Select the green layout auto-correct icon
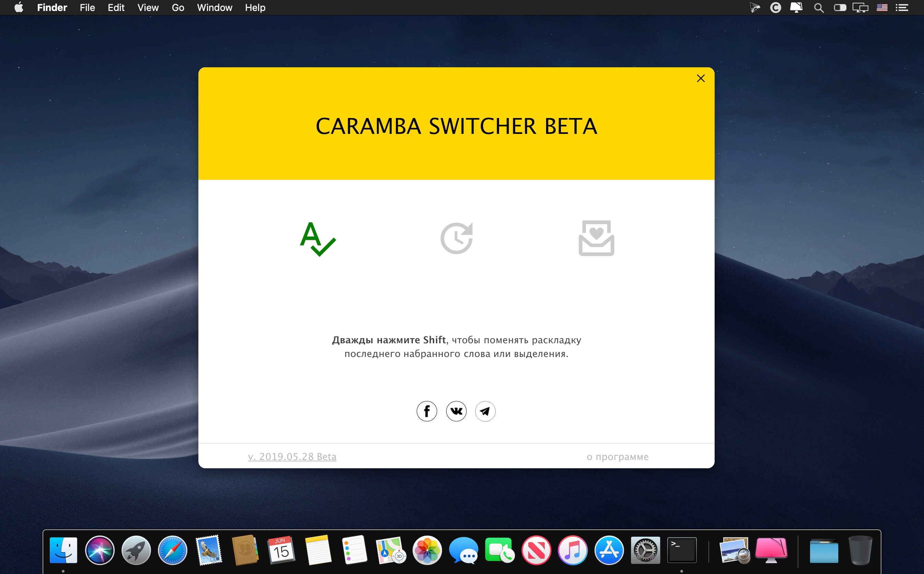 pos(317,239)
